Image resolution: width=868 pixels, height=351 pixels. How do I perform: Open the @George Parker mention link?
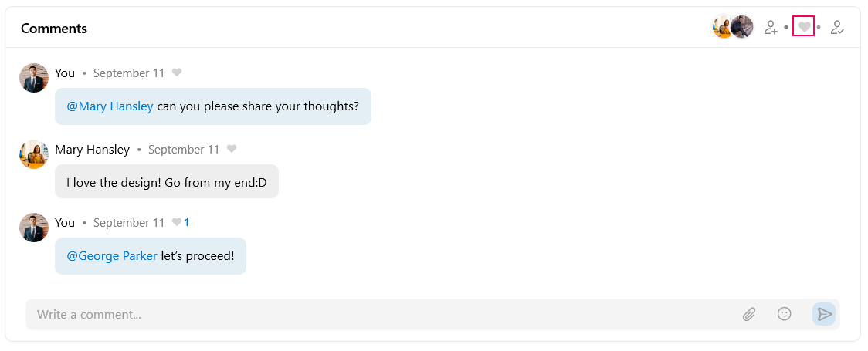tap(112, 256)
